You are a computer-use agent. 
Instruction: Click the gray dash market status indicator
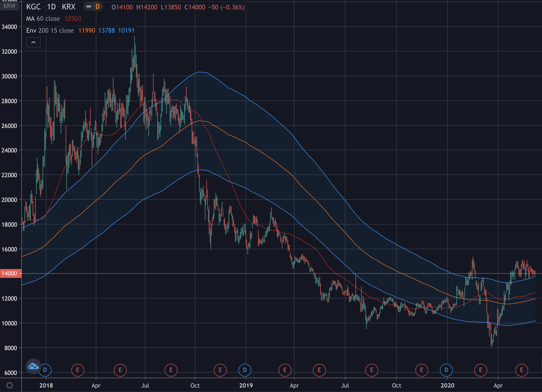[x=88, y=7]
